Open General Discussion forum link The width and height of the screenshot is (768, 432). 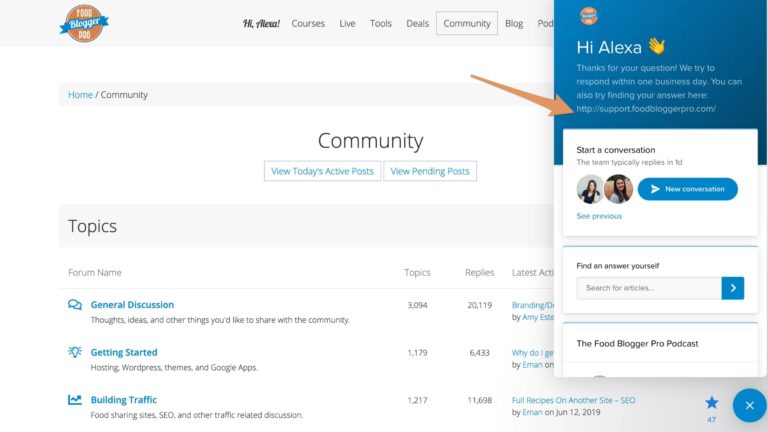coord(132,305)
